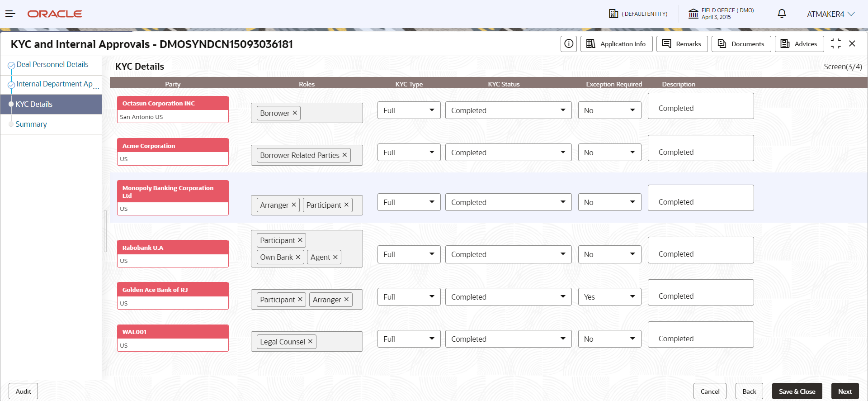This screenshot has width=868, height=401.
Task: Click the information circle icon
Action: [x=569, y=44]
